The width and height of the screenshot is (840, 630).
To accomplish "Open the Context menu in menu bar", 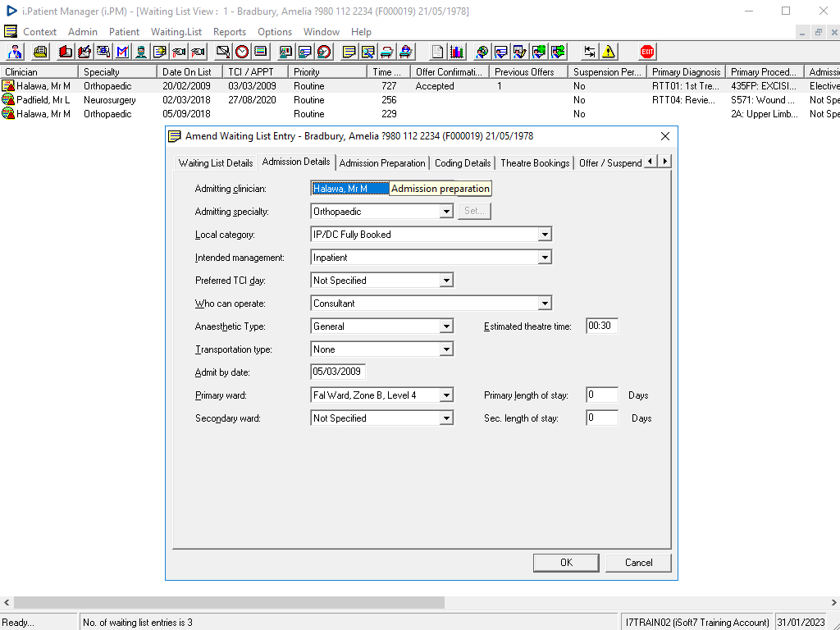I will pyautogui.click(x=39, y=32).
